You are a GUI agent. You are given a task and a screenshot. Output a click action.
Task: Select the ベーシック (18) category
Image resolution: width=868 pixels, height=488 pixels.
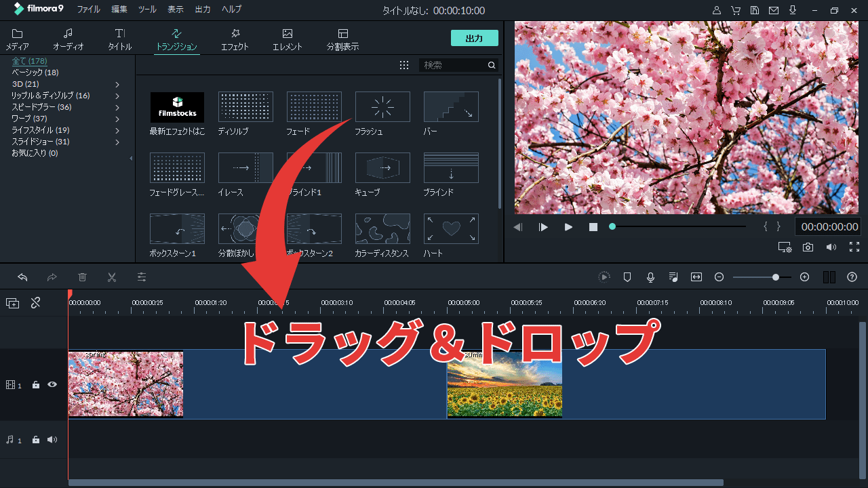35,73
